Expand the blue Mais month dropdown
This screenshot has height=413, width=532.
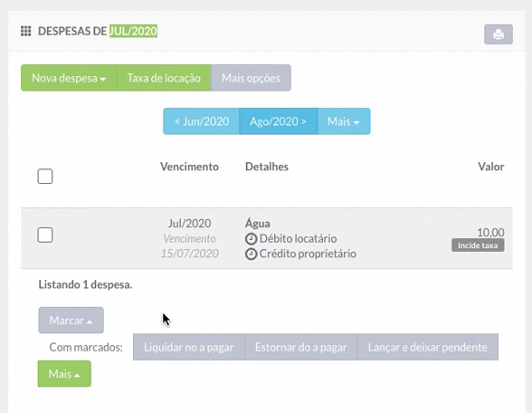click(x=344, y=121)
